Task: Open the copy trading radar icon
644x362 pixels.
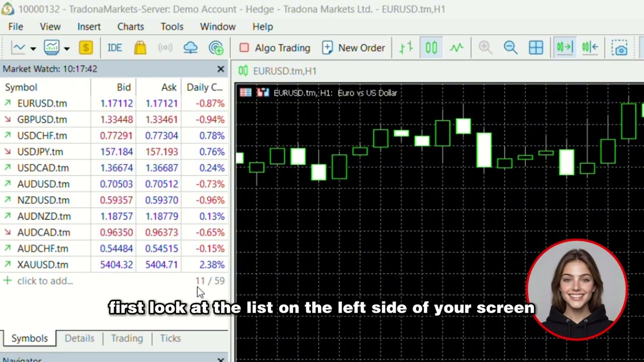Action: tap(216, 48)
